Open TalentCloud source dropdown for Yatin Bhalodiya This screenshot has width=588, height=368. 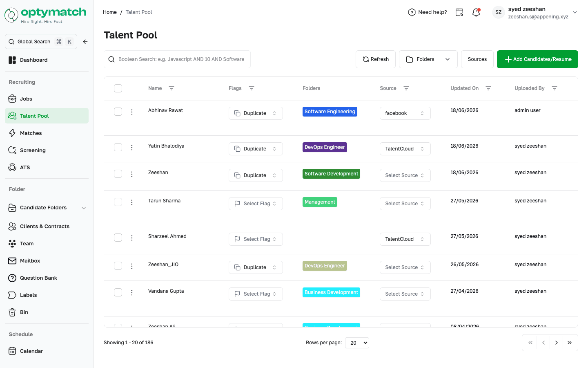[x=405, y=149]
